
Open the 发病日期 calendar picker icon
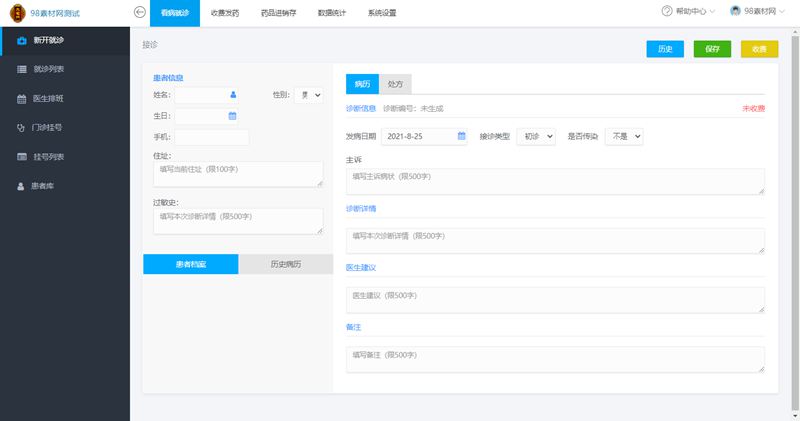pos(461,136)
